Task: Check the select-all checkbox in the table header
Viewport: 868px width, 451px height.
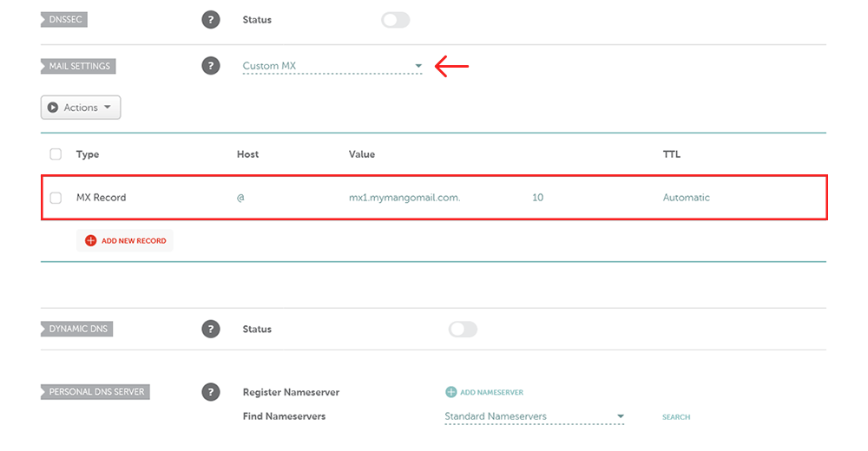Action: tap(56, 154)
